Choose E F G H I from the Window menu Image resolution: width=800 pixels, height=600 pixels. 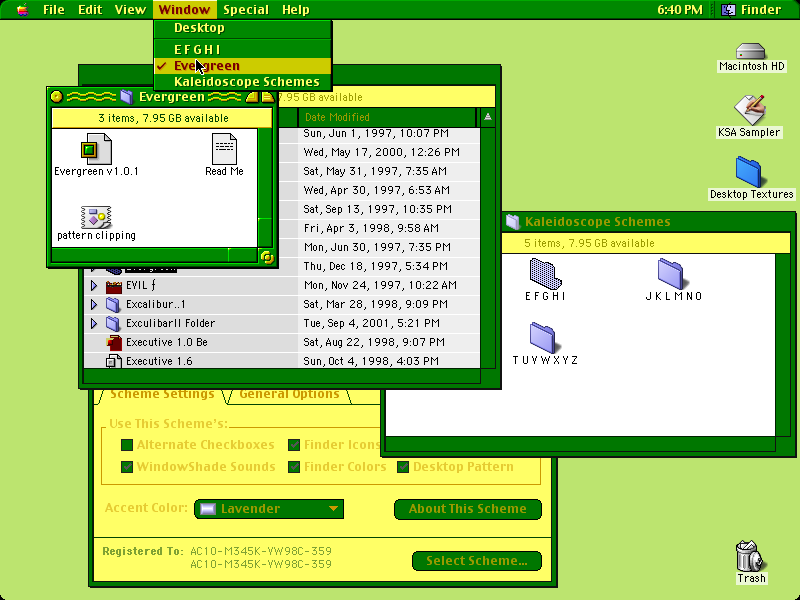click(243, 49)
